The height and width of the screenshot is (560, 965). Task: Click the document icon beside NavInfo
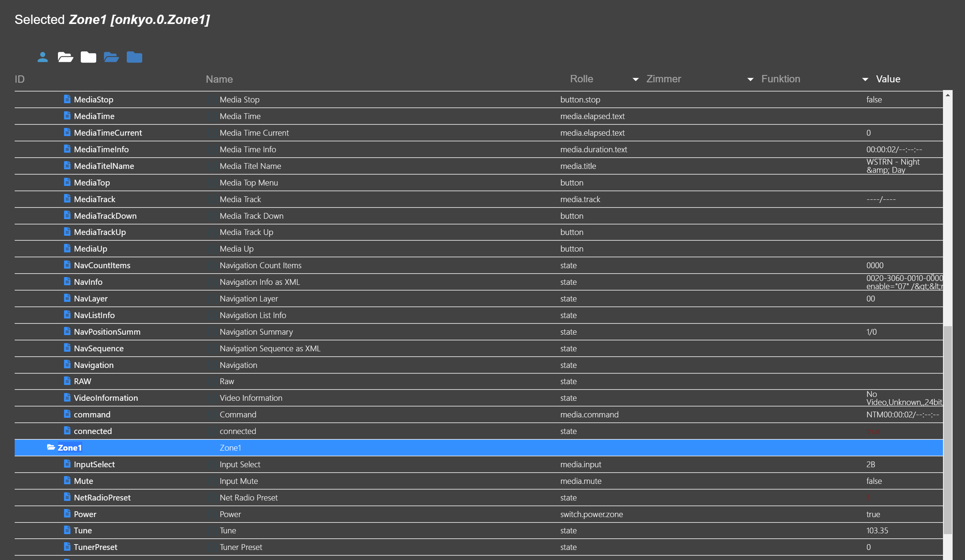[x=67, y=282]
